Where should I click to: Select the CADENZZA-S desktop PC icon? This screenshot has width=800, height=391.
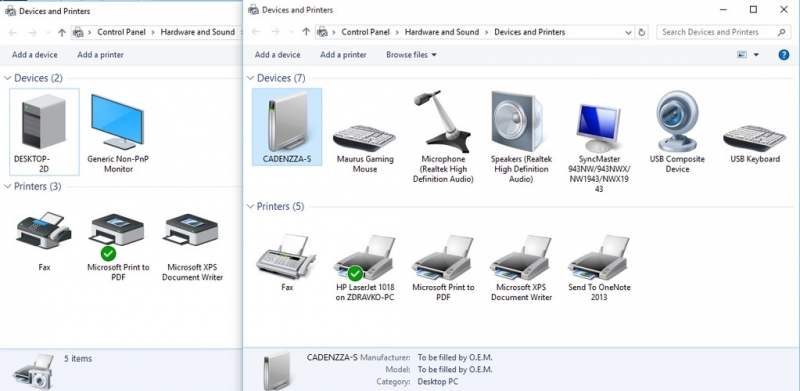[x=287, y=127]
